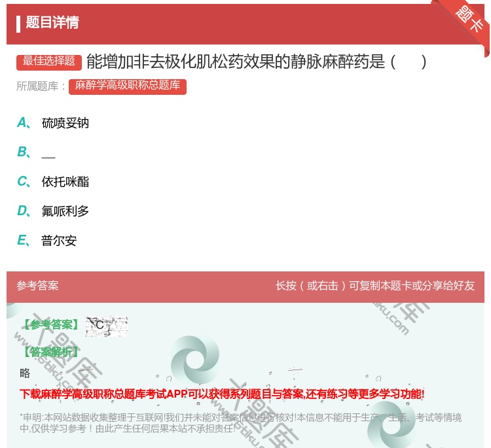Viewport: 491px width, 448px height.
Task: Click the answer image showing C
Action: [x=107, y=326]
